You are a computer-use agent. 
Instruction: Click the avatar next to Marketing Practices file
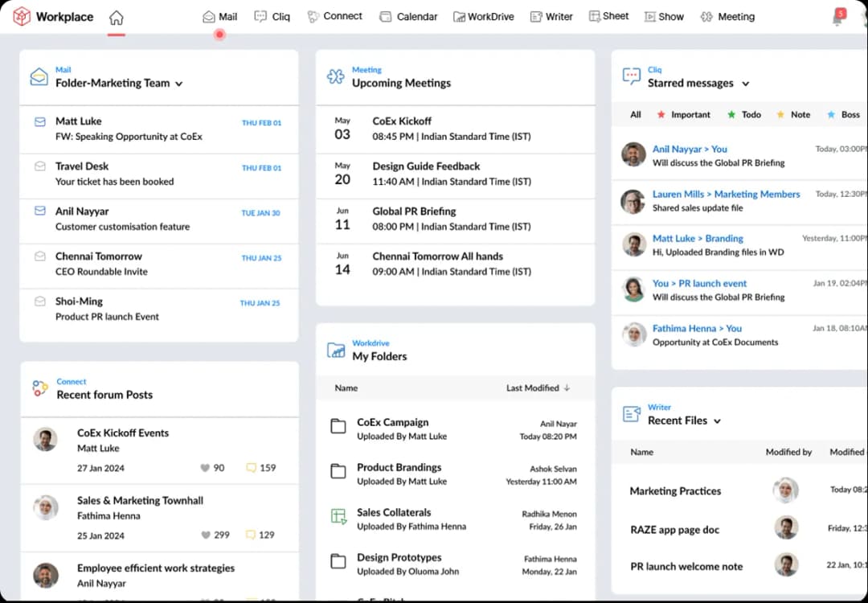pyautogui.click(x=785, y=490)
